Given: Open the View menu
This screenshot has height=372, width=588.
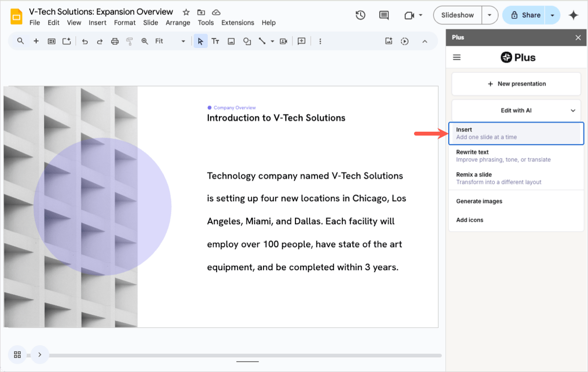Looking at the screenshot, I should (x=74, y=23).
